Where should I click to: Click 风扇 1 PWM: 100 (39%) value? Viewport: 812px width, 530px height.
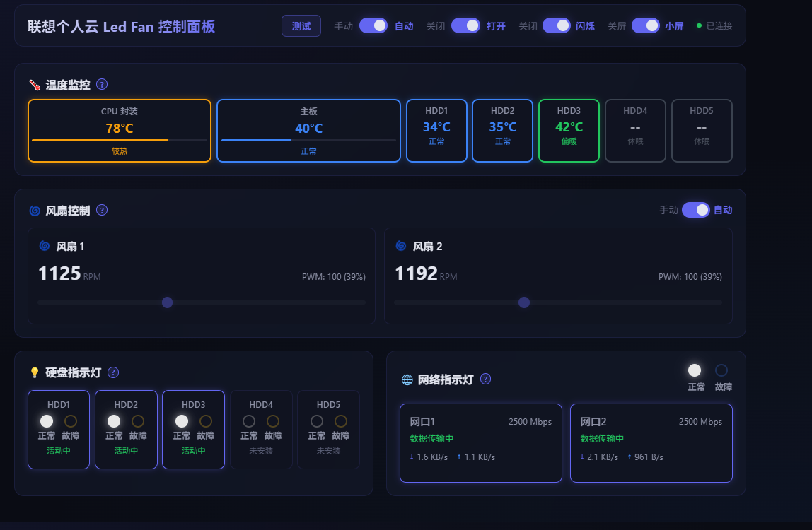(x=334, y=277)
